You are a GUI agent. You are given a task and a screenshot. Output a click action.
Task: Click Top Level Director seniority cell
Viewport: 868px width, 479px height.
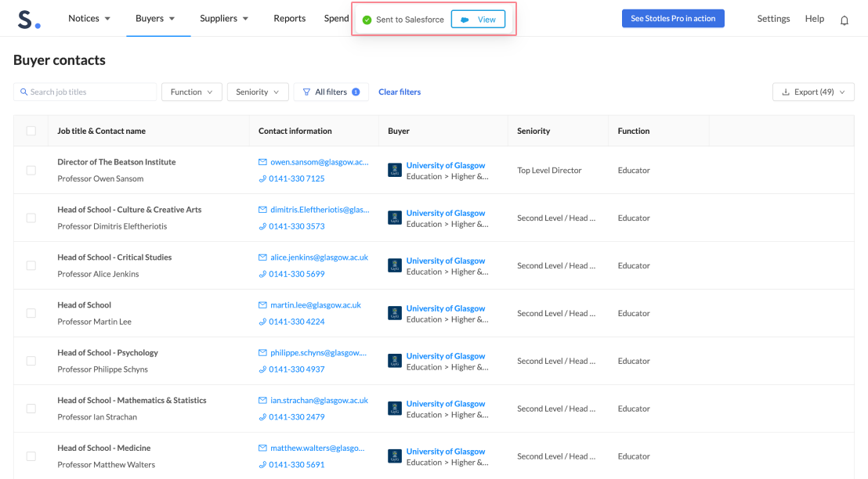coord(549,171)
